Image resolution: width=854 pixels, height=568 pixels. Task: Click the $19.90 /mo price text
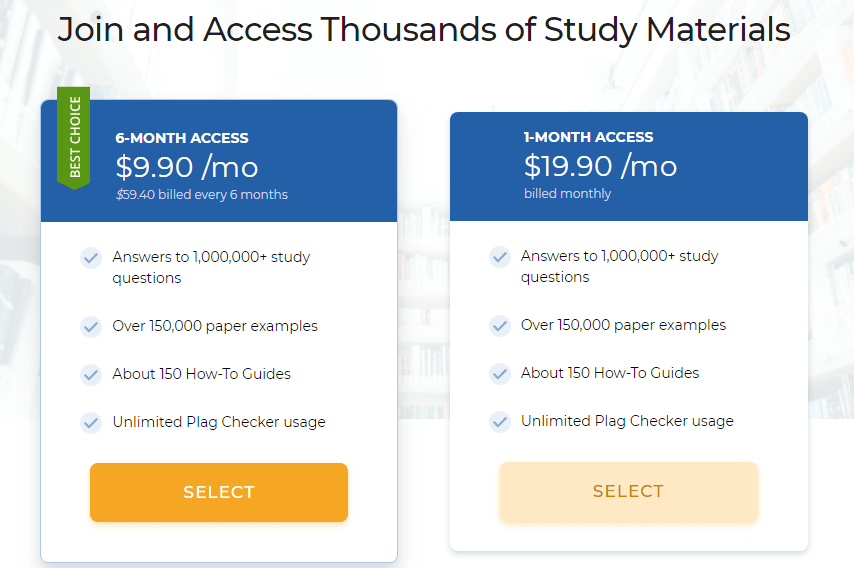point(600,166)
